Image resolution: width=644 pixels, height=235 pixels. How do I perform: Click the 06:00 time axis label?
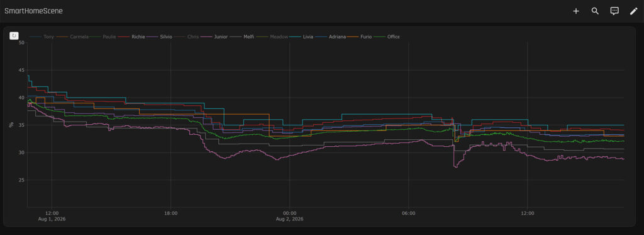click(x=409, y=213)
